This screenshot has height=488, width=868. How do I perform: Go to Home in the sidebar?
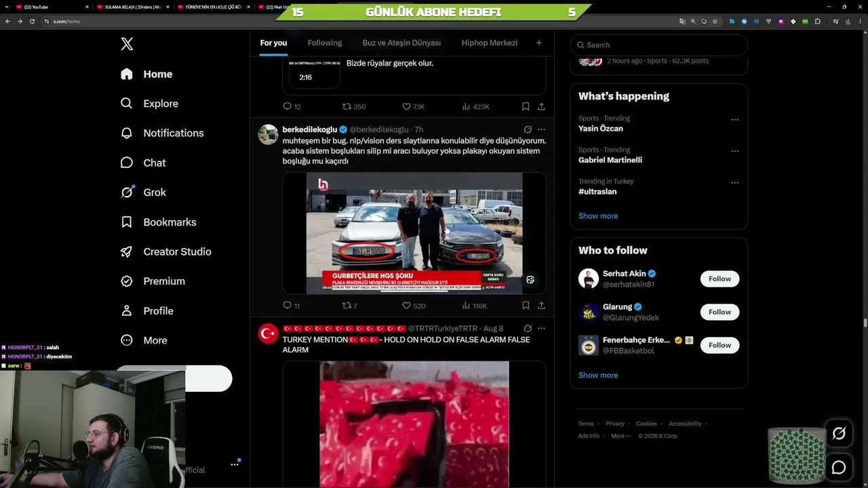tap(146, 74)
